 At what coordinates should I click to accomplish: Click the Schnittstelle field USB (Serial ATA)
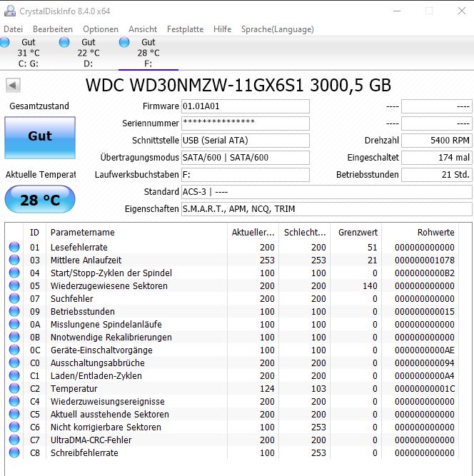tap(246, 141)
